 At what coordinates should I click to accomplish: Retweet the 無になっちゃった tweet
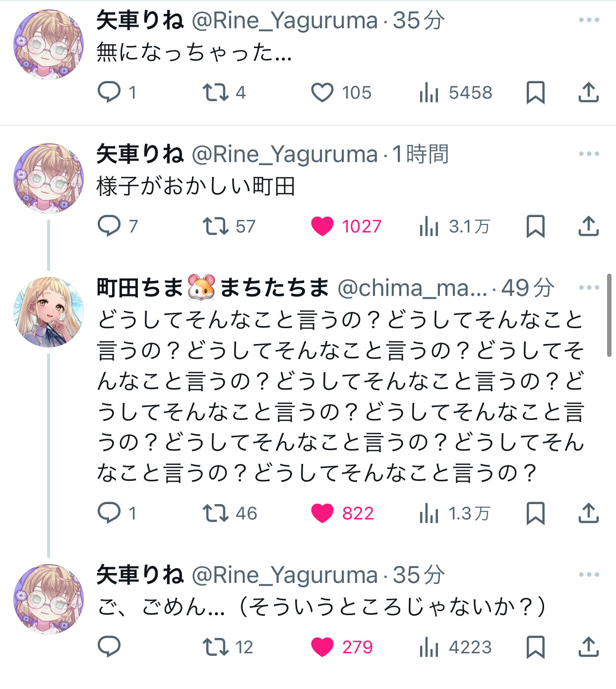215,92
